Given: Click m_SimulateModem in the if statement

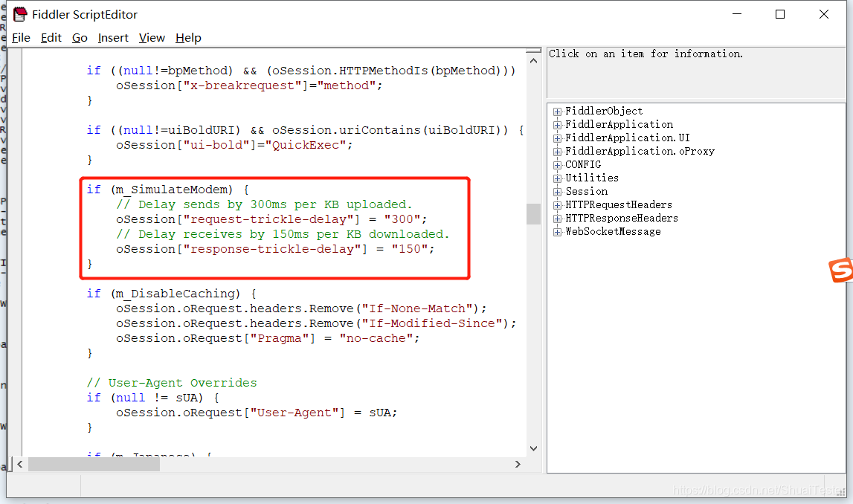Looking at the screenshot, I should click(x=171, y=190).
